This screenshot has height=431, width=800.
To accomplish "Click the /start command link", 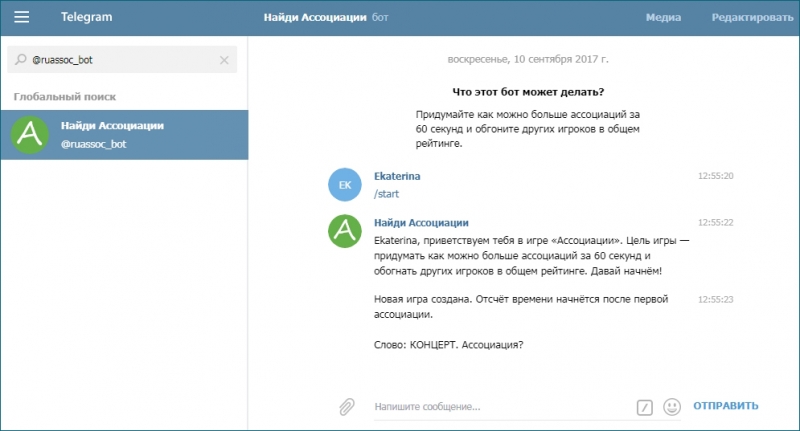I will click(386, 194).
